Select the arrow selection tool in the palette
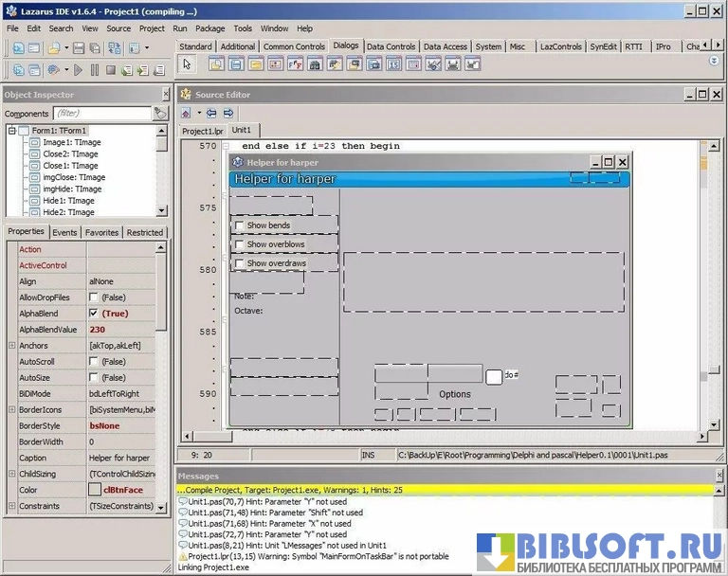728x576 pixels. pos(187,63)
